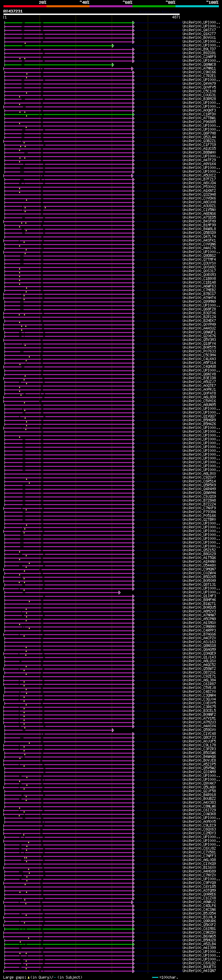222x980 pixels.
Task: Select the UniRef100_A1UCG5 label
Action: click(x=199, y=149)
